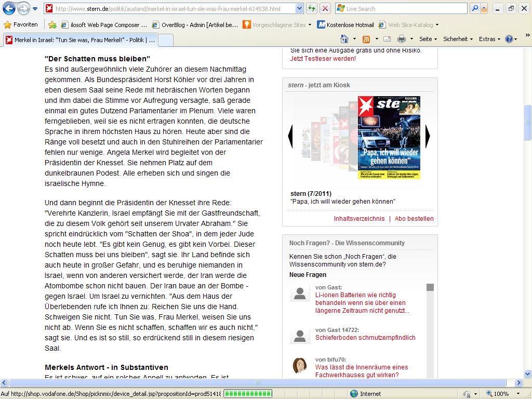The image size is (532, 399).
Task: Expand the address bar history dropdown
Action: [x=299, y=9]
